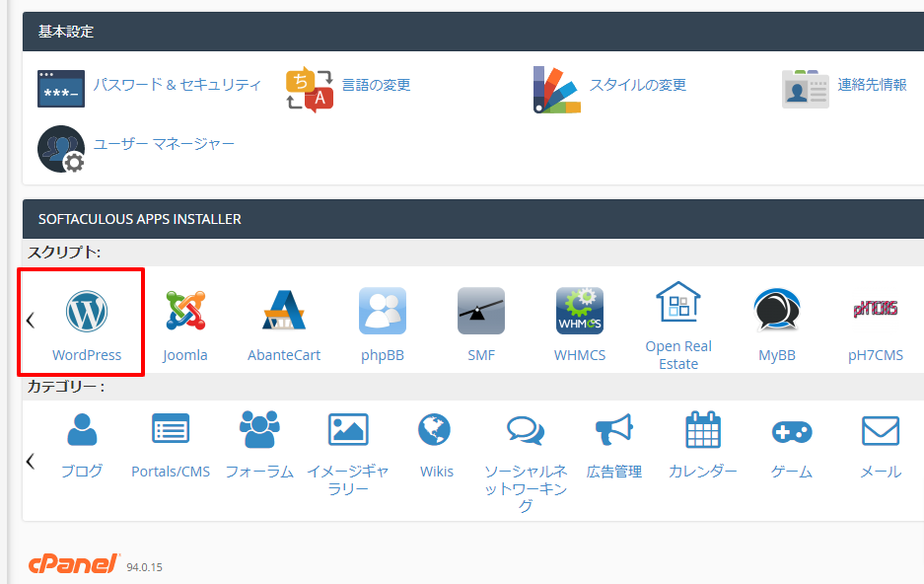Open the イメージギャラリー picture icon
The image size is (924, 584).
(348, 429)
